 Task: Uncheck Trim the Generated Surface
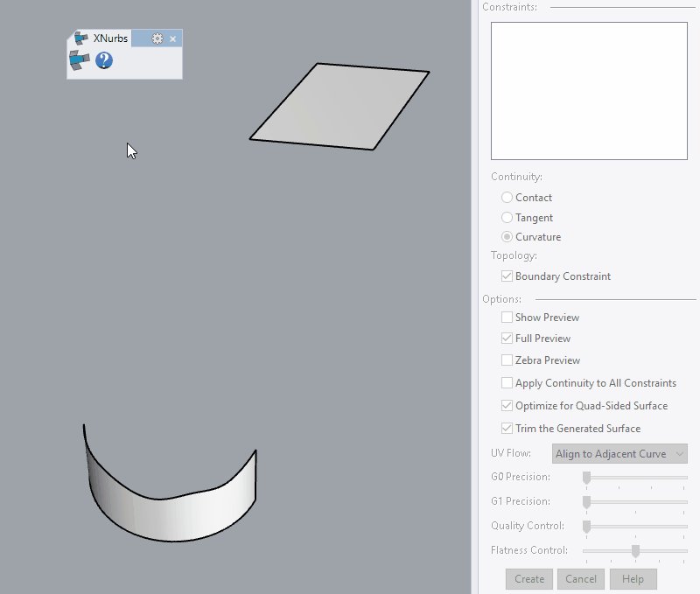point(506,428)
